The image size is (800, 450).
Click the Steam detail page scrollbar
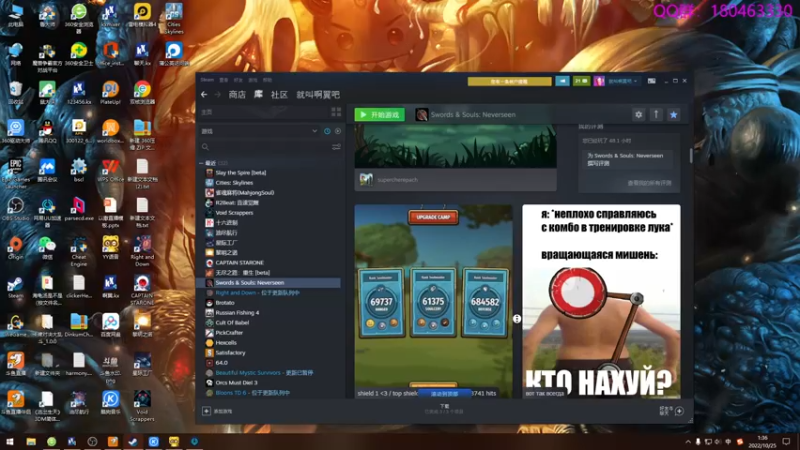pos(691,156)
